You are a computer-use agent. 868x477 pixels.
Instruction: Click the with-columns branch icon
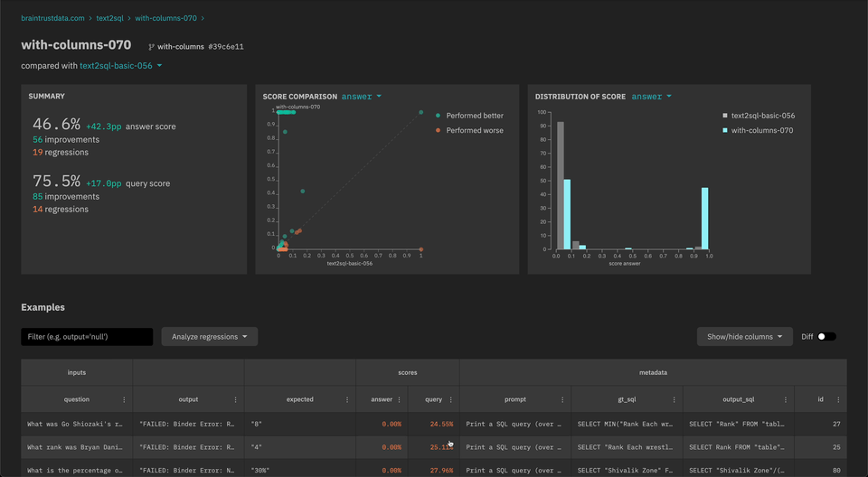point(151,47)
